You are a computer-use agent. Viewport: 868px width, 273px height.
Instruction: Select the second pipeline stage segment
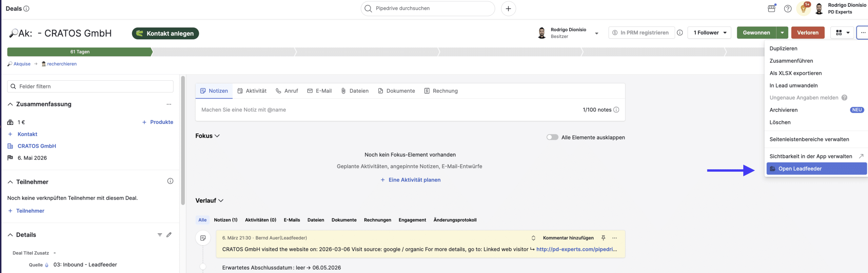pos(224,52)
